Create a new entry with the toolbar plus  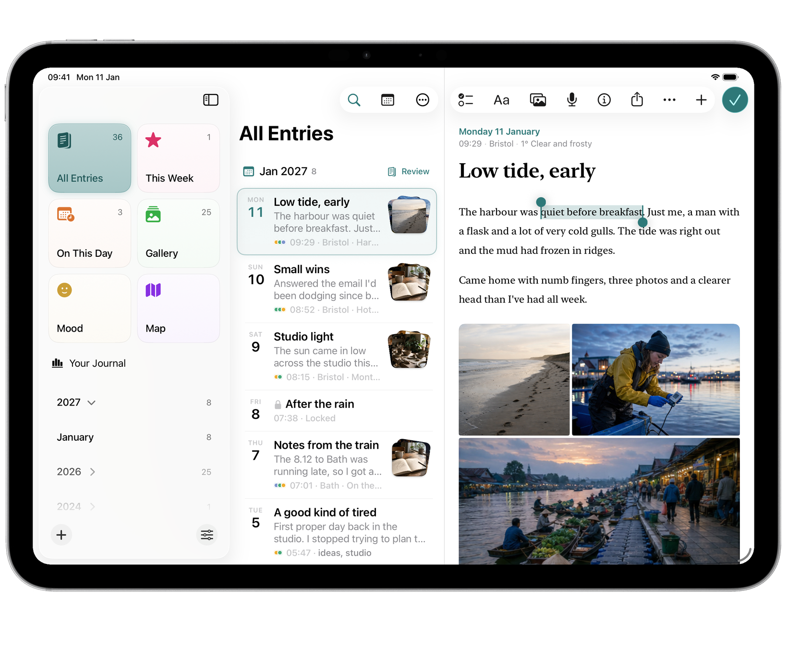pos(701,100)
